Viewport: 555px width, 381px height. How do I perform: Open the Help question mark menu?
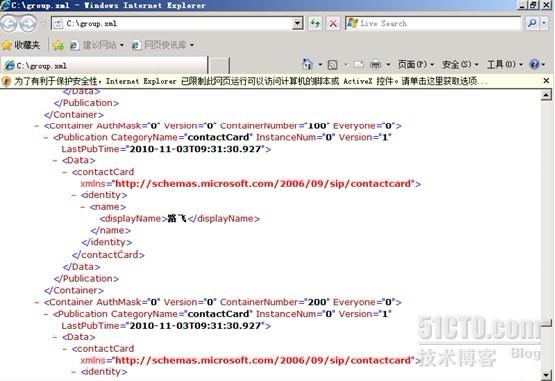point(537,64)
